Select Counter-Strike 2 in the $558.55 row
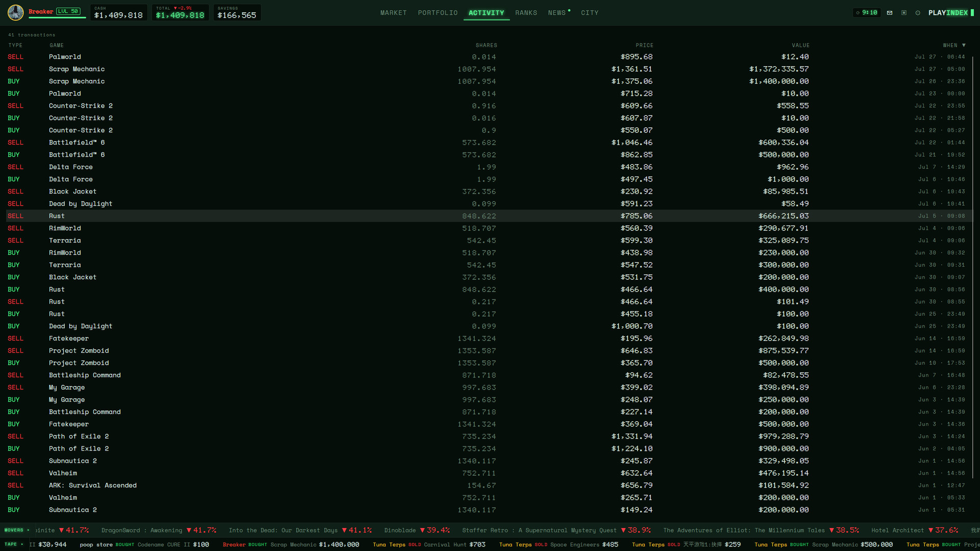980x551 pixels. tap(81, 106)
